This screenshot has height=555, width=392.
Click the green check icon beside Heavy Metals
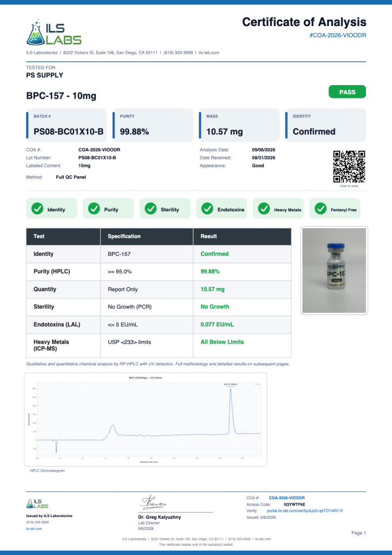pyautogui.click(x=264, y=209)
